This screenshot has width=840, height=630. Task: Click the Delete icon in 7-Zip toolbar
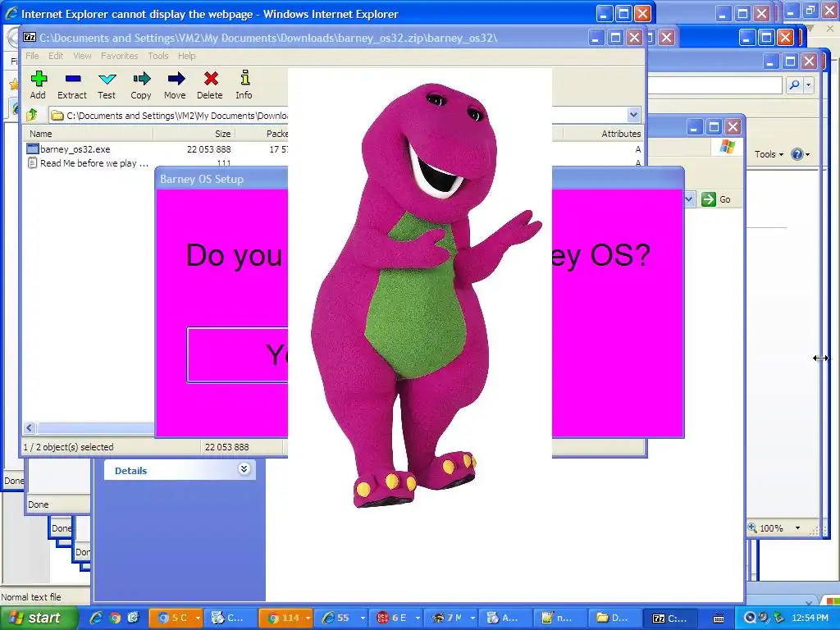210,84
